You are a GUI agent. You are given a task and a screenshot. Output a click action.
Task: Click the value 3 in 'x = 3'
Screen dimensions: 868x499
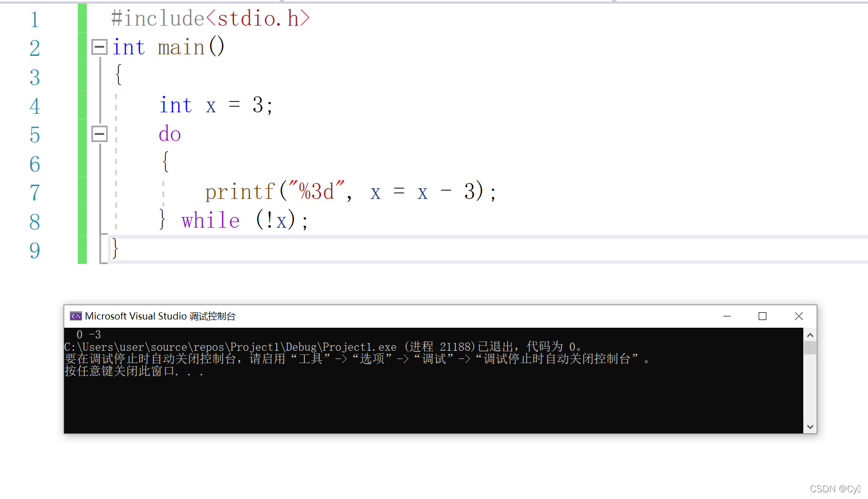click(258, 105)
